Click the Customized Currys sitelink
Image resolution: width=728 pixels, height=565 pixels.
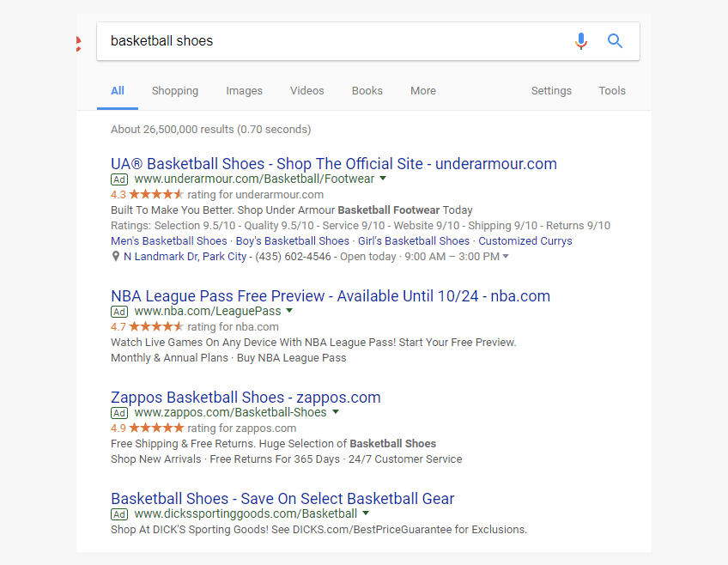[x=525, y=241]
